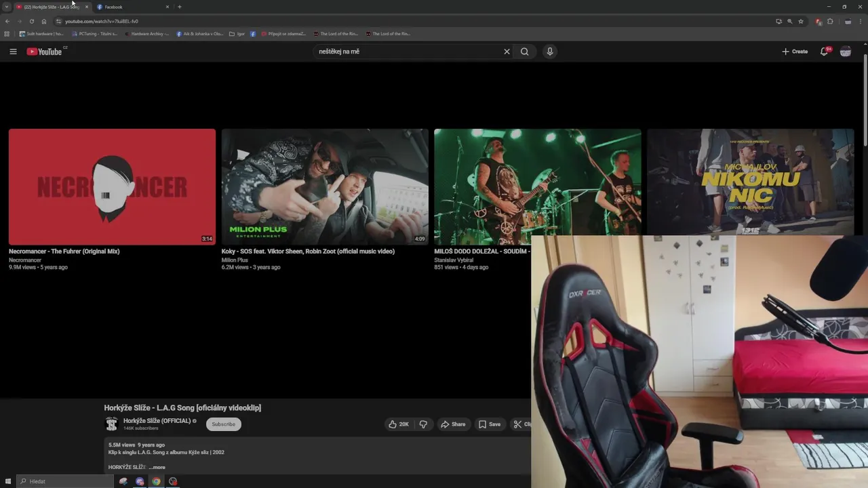The width and height of the screenshot is (868, 488).
Task: Open the Nikomu Nic video thumbnail
Action: pos(750,182)
